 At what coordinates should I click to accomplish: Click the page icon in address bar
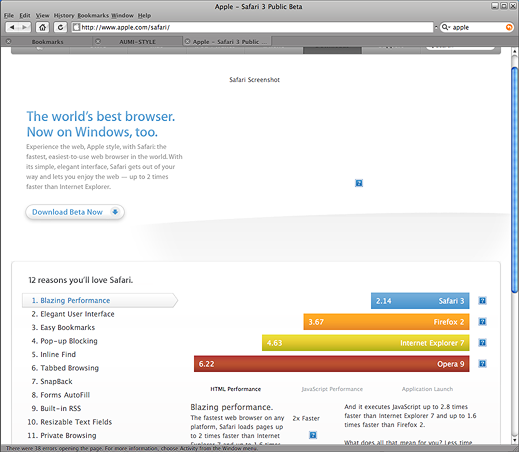pyautogui.click(x=76, y=27)
